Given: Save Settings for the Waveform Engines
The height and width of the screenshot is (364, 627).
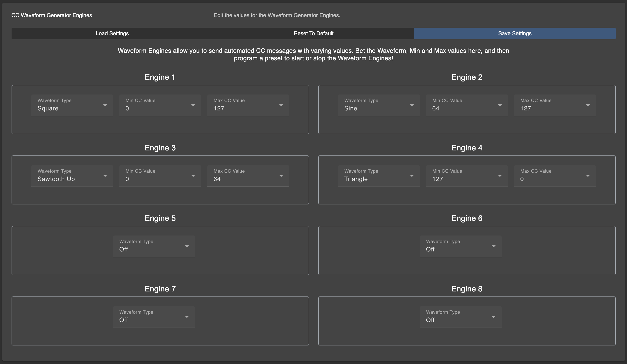Looking at the screenshot, I should 515,33.
